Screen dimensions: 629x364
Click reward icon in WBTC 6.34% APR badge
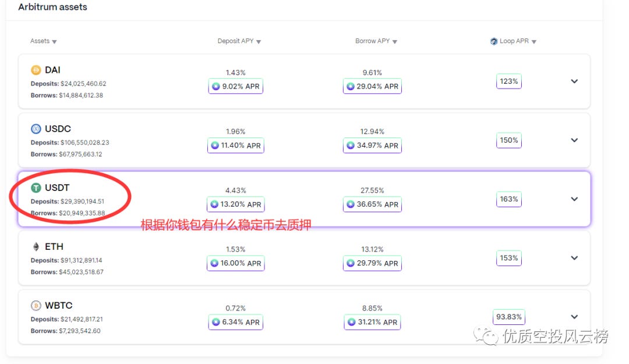coord(216,322)
